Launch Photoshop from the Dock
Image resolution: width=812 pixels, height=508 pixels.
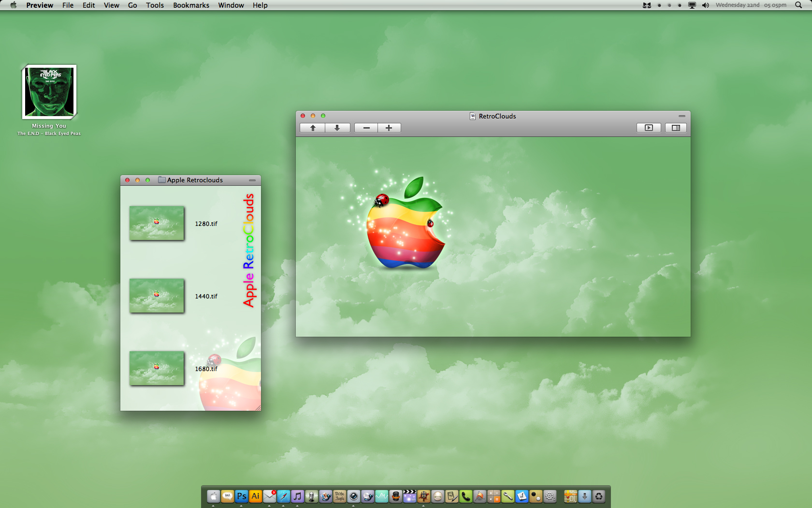(242, 496)
